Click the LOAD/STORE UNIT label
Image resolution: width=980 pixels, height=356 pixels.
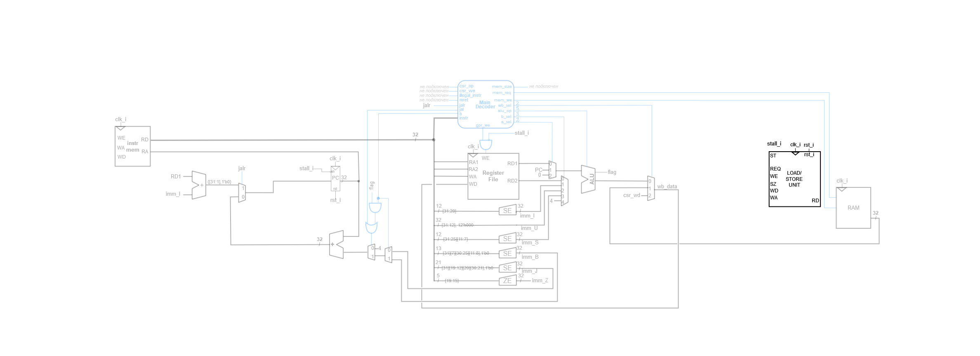[x=794, y=179]
